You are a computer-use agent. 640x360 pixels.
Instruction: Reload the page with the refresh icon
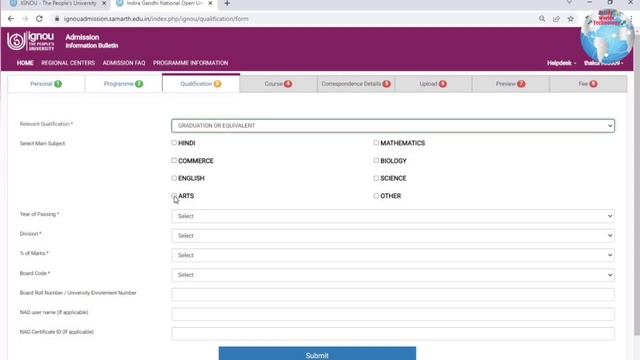[x=39, y=19]
